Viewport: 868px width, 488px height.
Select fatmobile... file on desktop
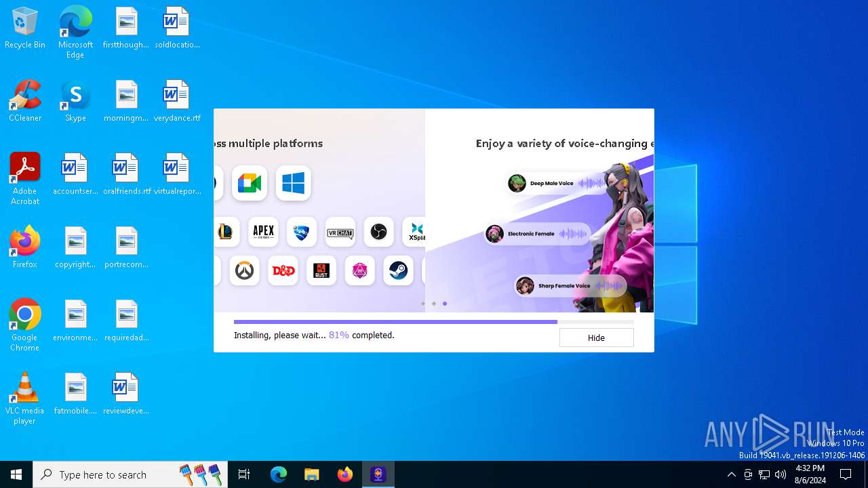[75, 394]
